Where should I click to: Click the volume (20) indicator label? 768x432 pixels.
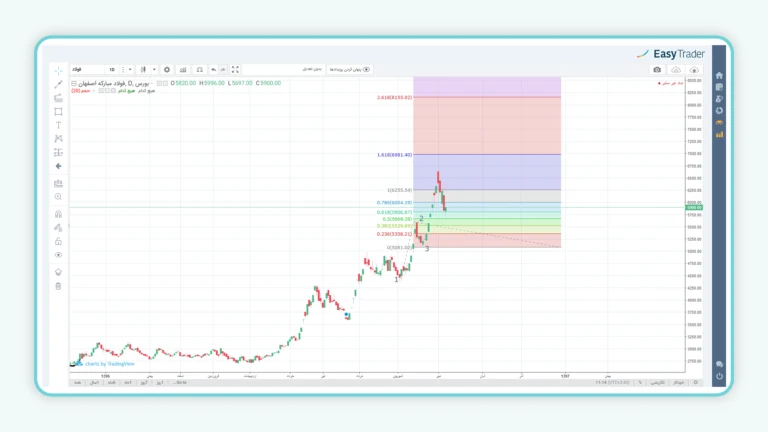tap(81, 91)
